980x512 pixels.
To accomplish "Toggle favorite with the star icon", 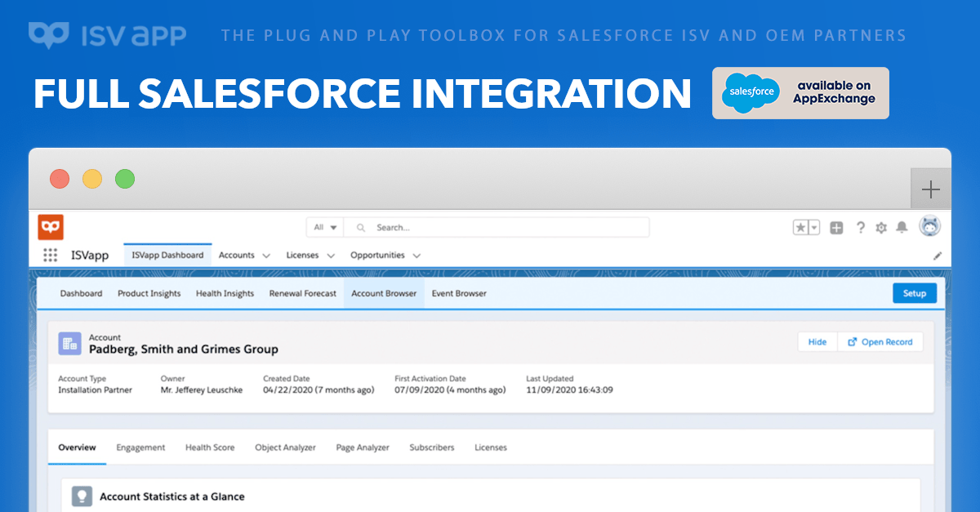I will coord(801,226).
